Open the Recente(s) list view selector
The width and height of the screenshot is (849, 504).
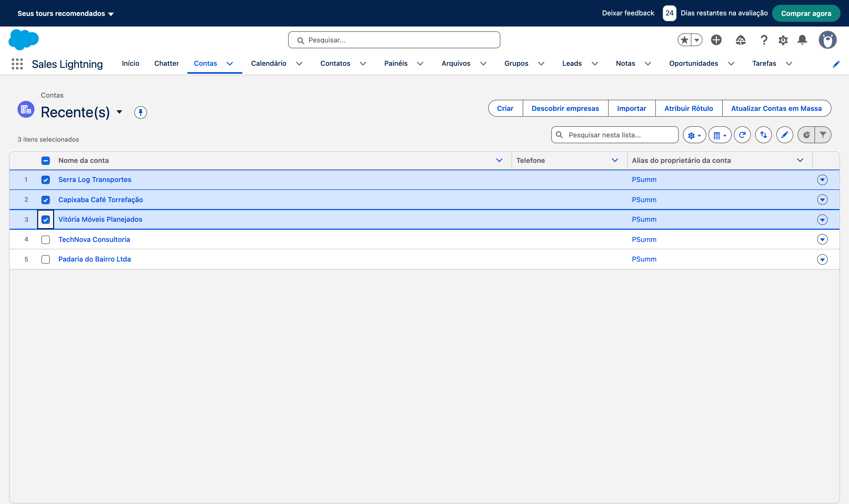(119, 112)
